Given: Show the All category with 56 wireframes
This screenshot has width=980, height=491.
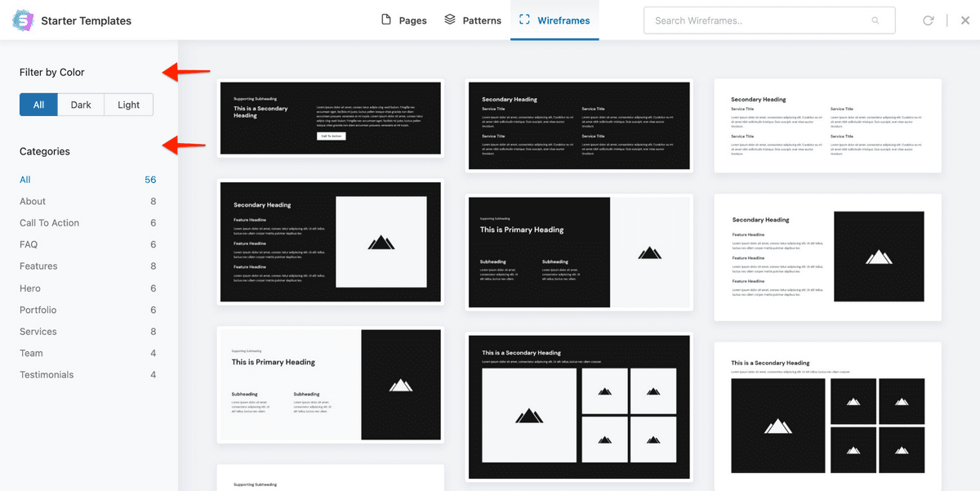Looking at the screenshot, I should click(x=87, y=180).
